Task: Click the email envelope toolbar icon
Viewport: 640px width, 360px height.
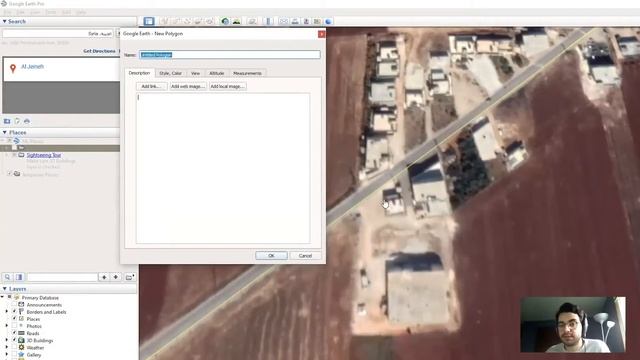Action: click(284, 21)
